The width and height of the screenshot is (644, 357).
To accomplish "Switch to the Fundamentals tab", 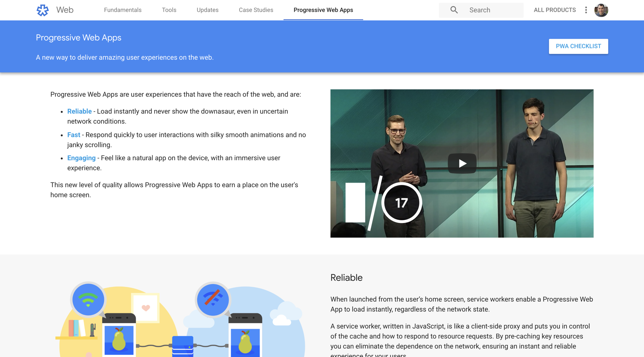I will (x=123, y=10).
